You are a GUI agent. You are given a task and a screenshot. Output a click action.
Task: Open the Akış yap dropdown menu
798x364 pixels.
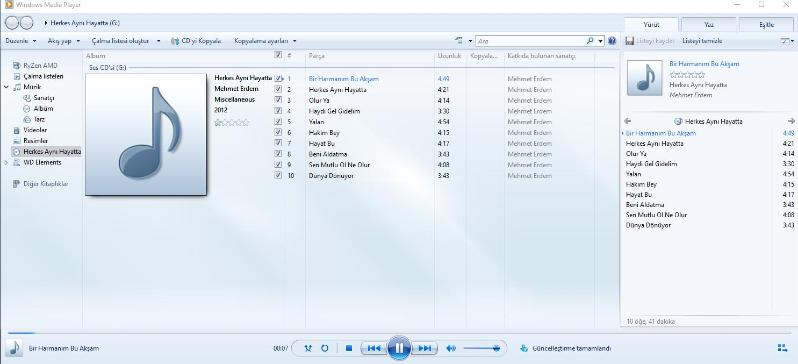tap(64, 41)
